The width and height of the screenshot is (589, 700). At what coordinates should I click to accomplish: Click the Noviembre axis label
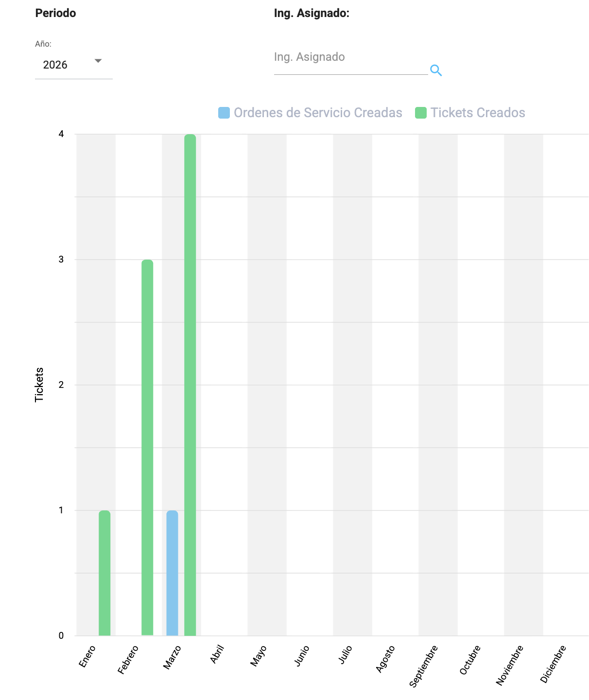click(x=509, y=665)
